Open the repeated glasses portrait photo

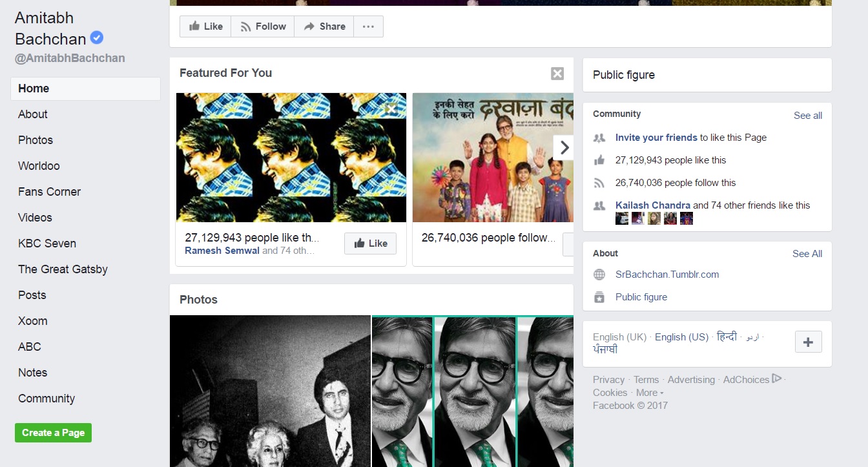click(473, 391)
